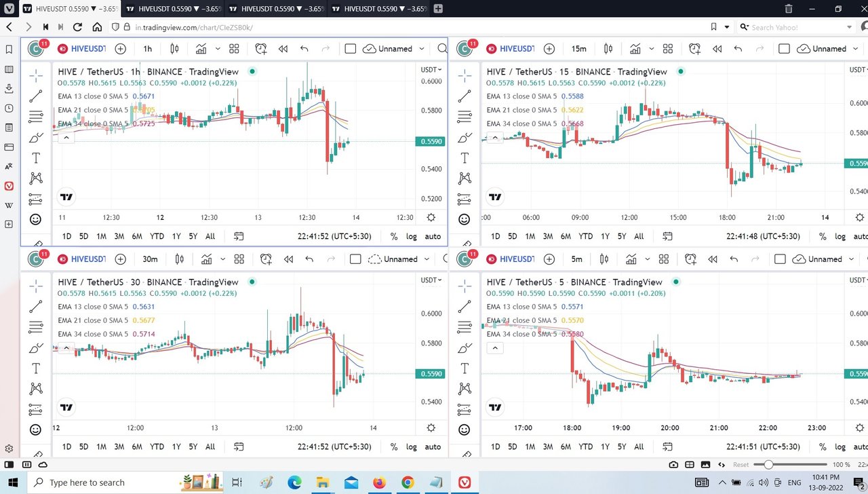Reload the current page
Screen dimensions: 868x494
[x=77, y=27]
